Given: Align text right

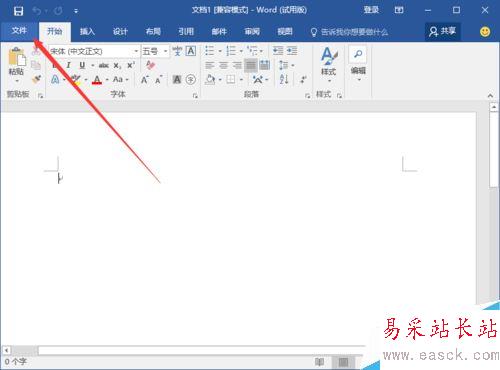Looking at the screenshot, I should 237,65.
